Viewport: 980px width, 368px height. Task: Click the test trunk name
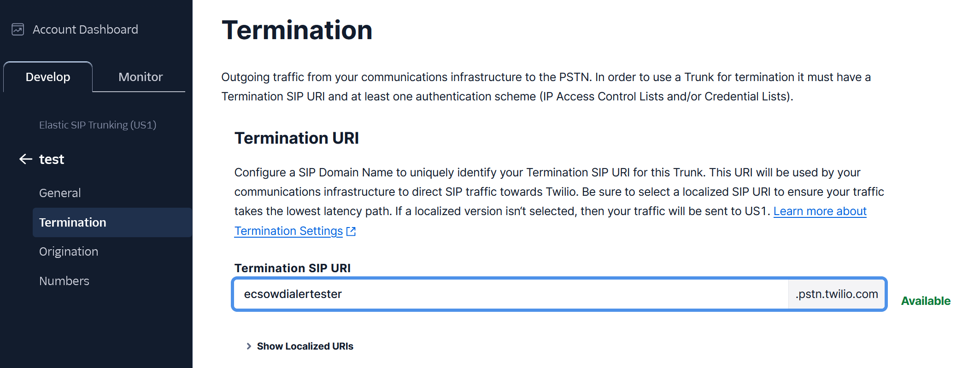point(52,159)
